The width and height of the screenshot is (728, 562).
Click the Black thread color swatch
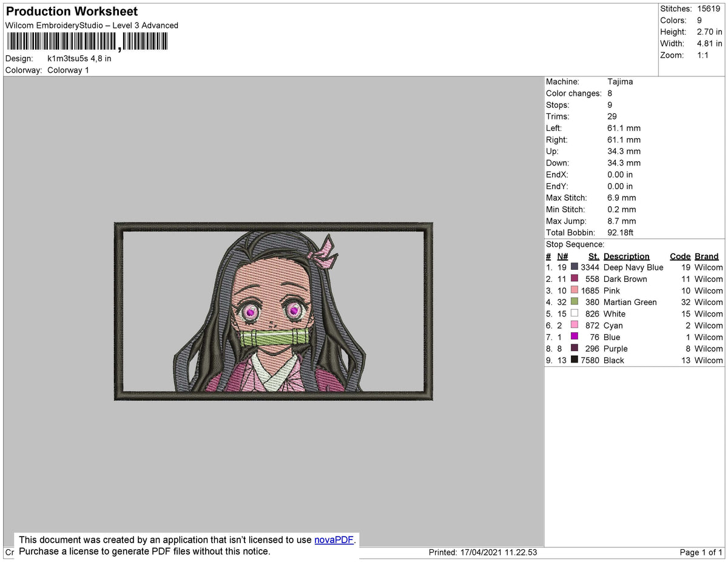(576, 360)
